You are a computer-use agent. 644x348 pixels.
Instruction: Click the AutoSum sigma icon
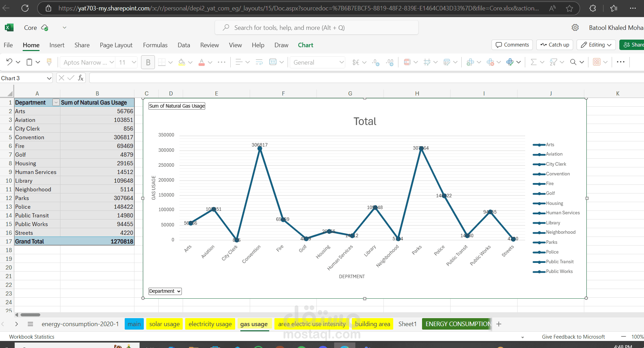click(534, 62)
